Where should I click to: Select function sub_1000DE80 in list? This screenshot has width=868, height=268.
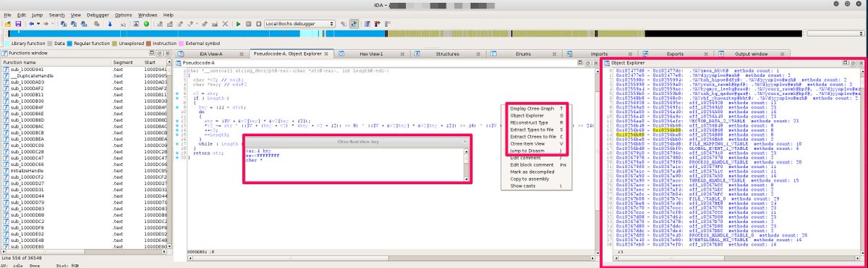coord(83,247)
